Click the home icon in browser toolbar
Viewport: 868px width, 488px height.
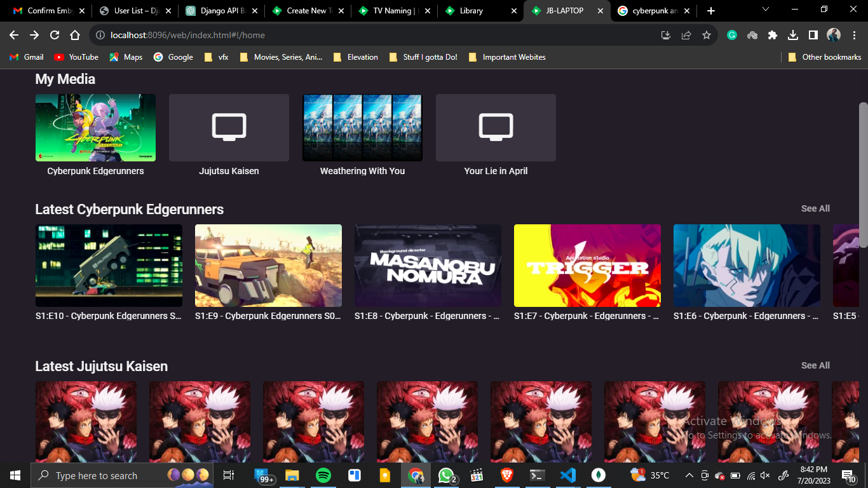tap(75, 36)
